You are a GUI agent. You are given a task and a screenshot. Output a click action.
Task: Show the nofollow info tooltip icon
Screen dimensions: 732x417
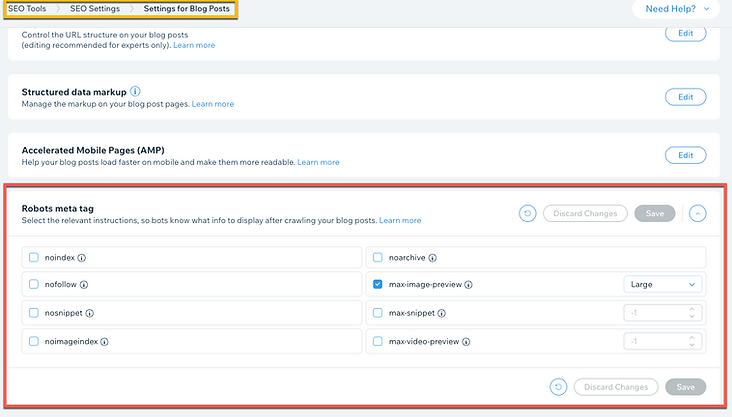[84, 284]
